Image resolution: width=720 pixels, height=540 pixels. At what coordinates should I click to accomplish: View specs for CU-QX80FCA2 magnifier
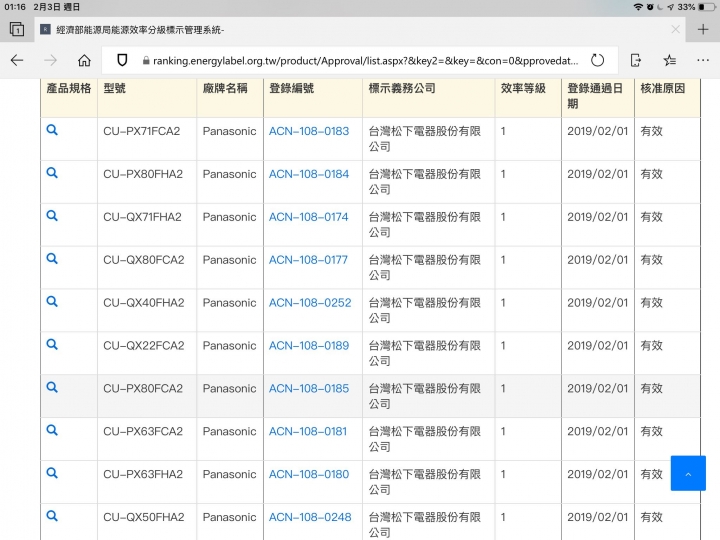[x=52, y=259]
